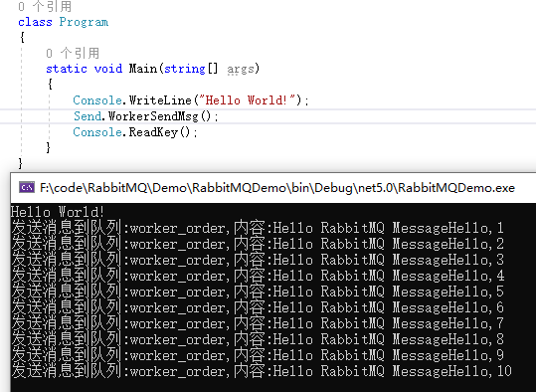Click Console in the WriteLine statement
The height and width of the screenshot is (392, 536).
[x=97, y=99]
